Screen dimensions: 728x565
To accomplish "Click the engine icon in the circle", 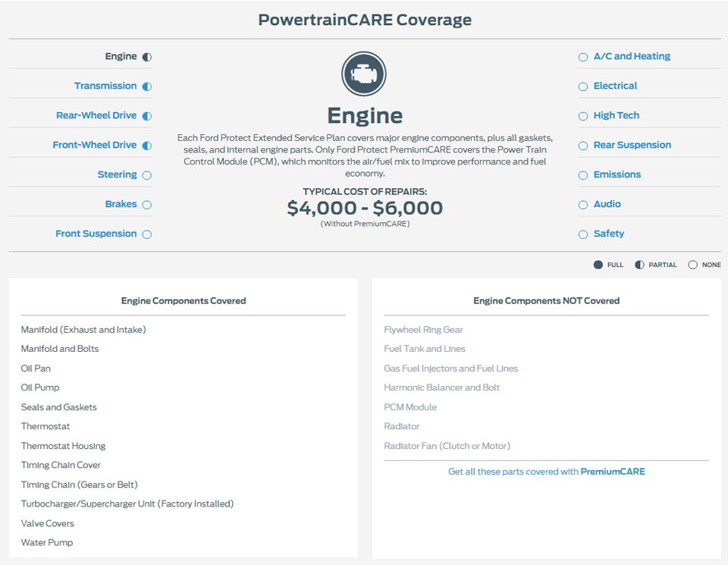I will tap(364, 74).
